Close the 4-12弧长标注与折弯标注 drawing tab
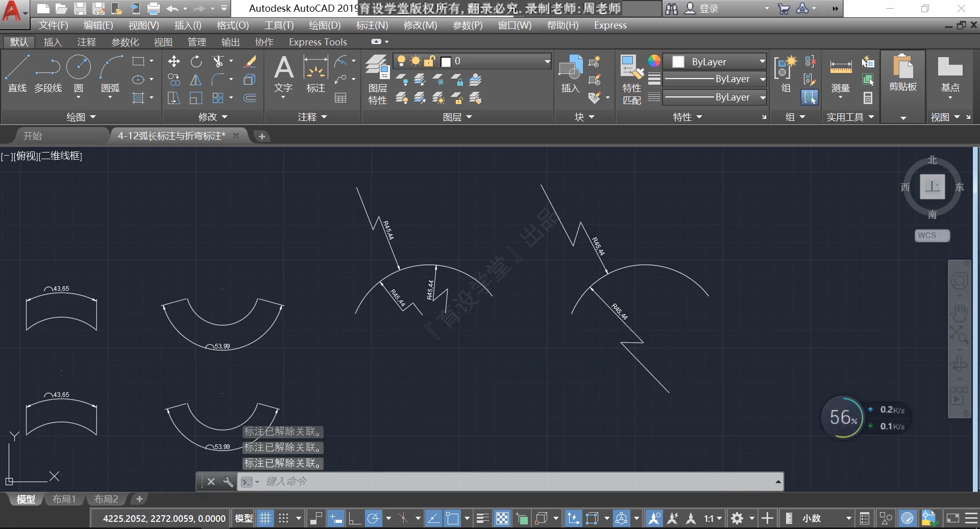Screen dimensions: 980x529 tap(236, 136)
